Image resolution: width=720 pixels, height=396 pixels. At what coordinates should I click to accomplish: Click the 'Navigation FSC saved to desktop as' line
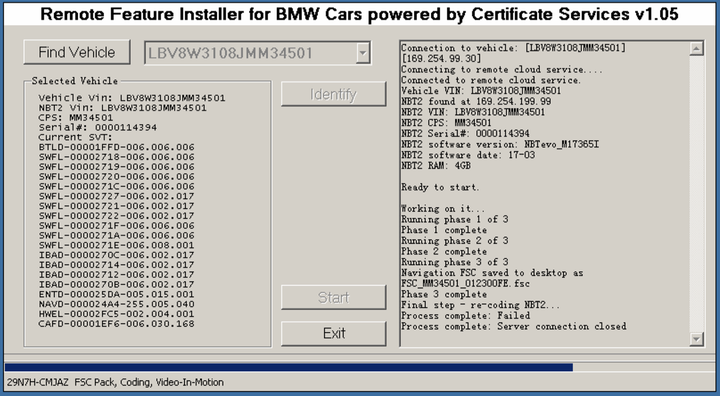(x=492, y=273)
